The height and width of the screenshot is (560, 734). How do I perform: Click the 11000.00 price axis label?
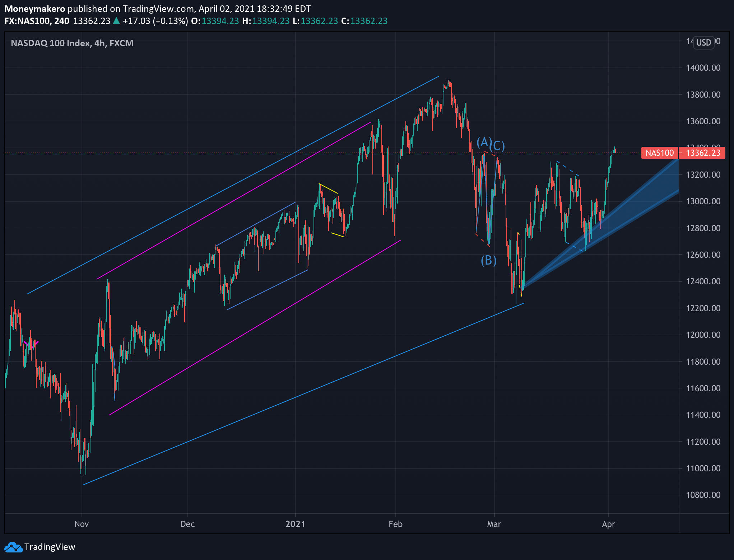click(x=703, y=468)
